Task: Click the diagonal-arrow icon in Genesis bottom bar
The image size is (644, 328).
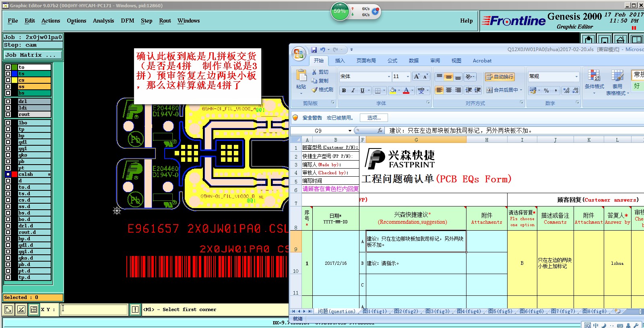Action: 8,309
